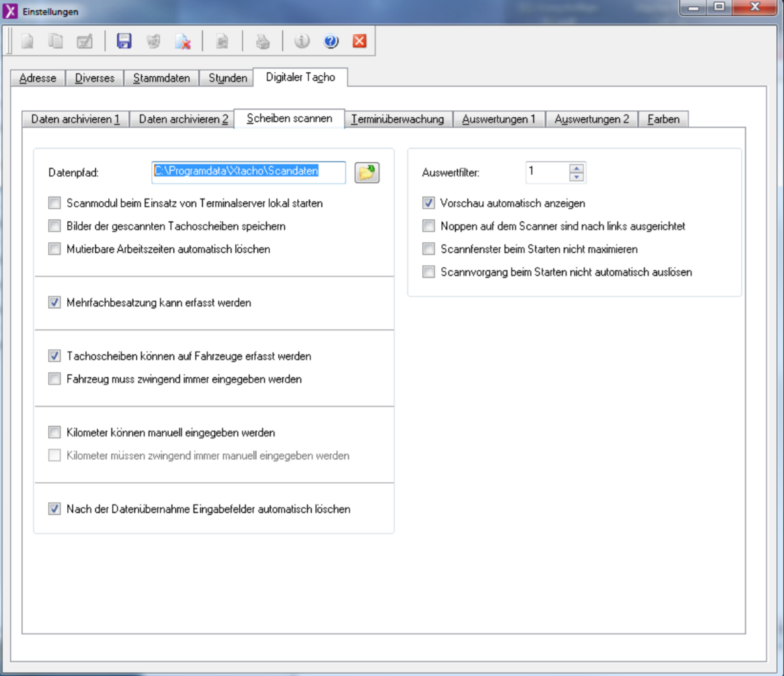
Task: Open the Auswertungen 2 tab
Action: pyautogui.click(x=592, y=119)
